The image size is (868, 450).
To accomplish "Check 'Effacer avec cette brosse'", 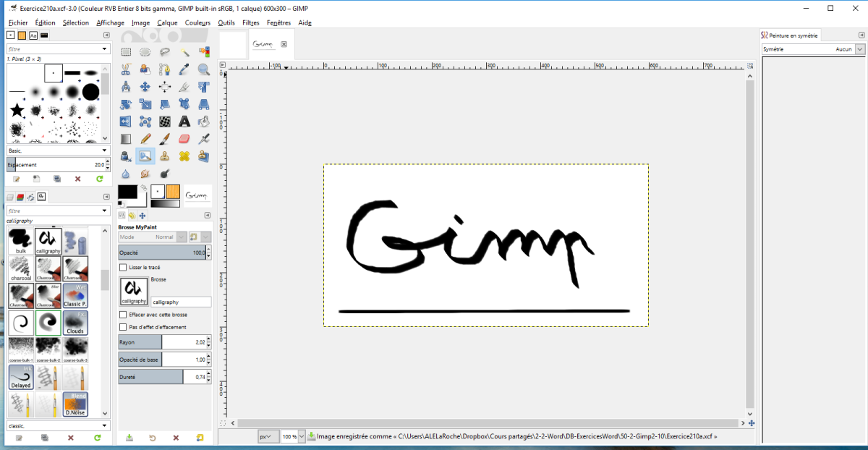I will pos(122,315).
